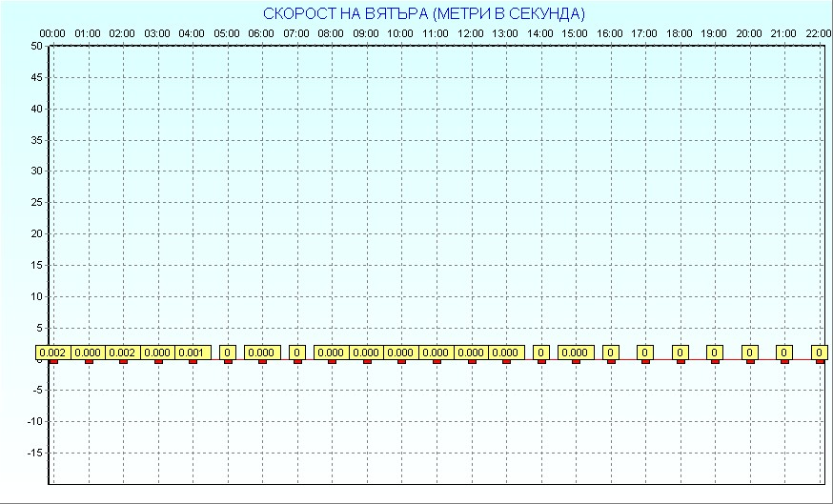The height and width of the screenshot is (504, 833).
Task: Click the 00:00 time axis label
Action: (52, 33)
